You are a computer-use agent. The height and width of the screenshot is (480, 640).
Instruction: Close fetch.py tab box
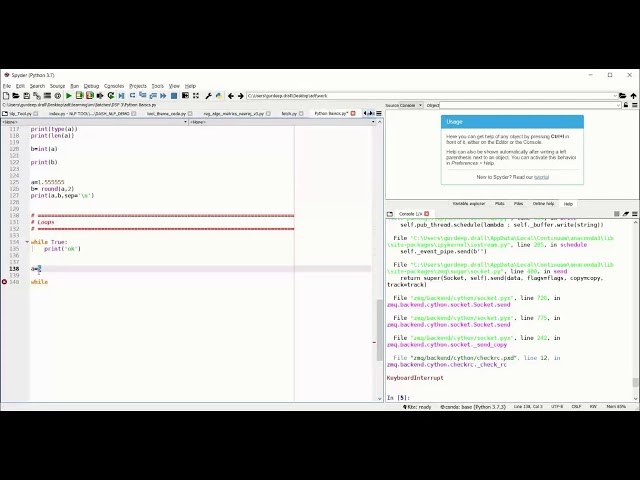(301, 113)
